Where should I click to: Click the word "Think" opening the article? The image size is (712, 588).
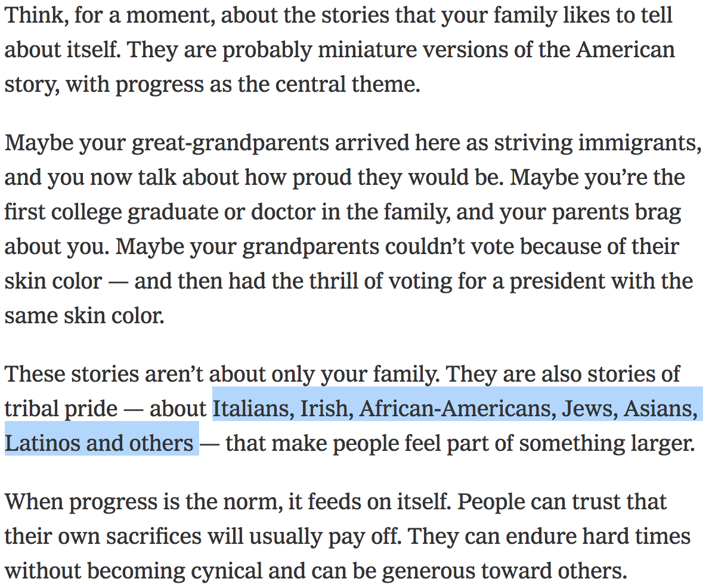pos(33,15)
